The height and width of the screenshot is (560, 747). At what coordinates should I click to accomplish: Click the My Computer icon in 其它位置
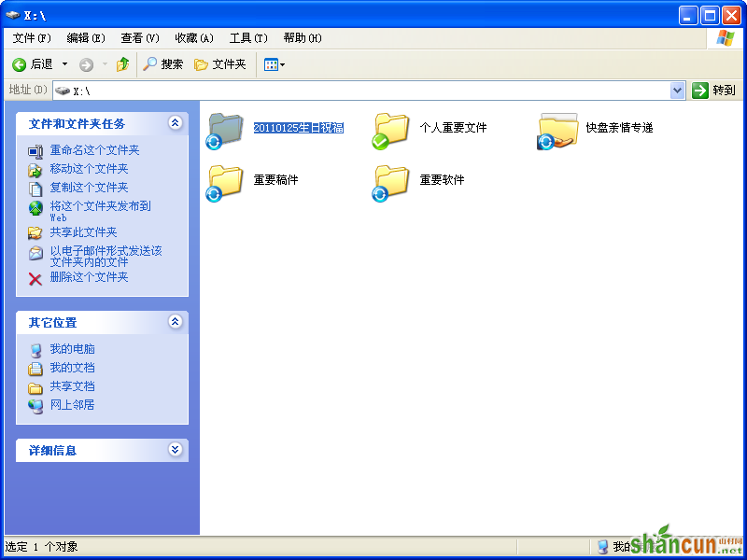coord(35,350)
